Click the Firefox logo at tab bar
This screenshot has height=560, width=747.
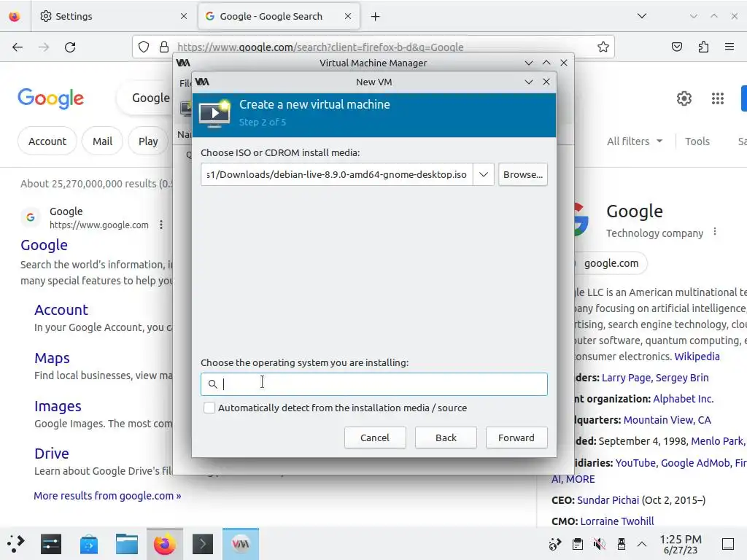[x=15, y=16]
